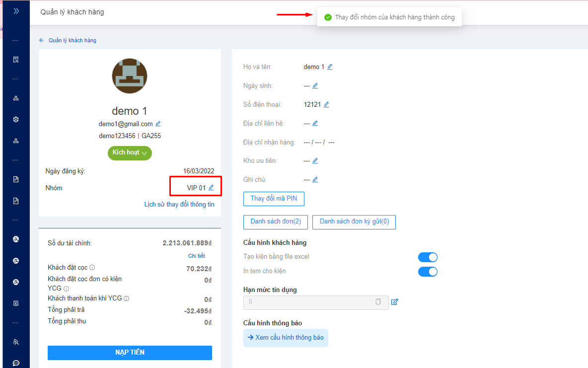This screenshot has width=588, height=368.
Task: Click edit pencil beside Ngày sinh
Action: point(315,85)
